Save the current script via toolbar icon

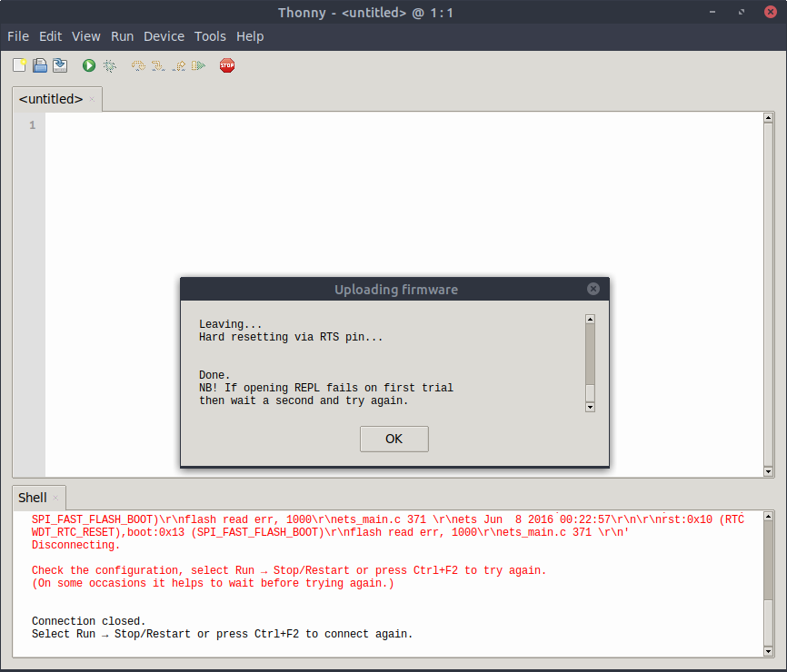click(60, 65)
